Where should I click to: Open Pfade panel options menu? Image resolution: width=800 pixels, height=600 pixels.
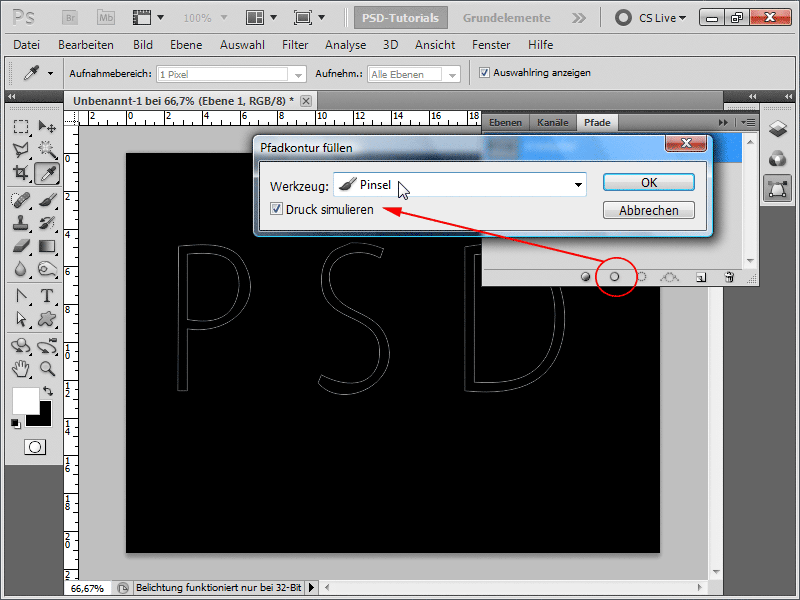pyautogui.click(x=748, y=122)
